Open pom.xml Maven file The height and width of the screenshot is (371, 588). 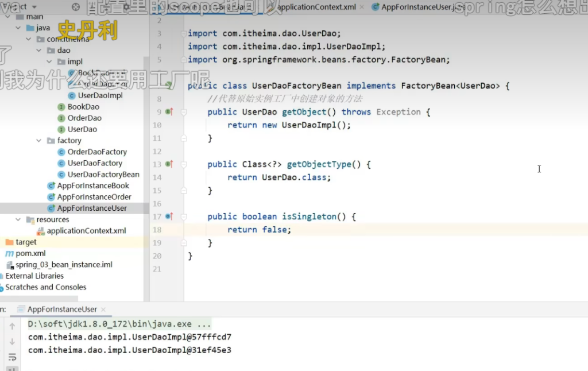click(30, 253)
